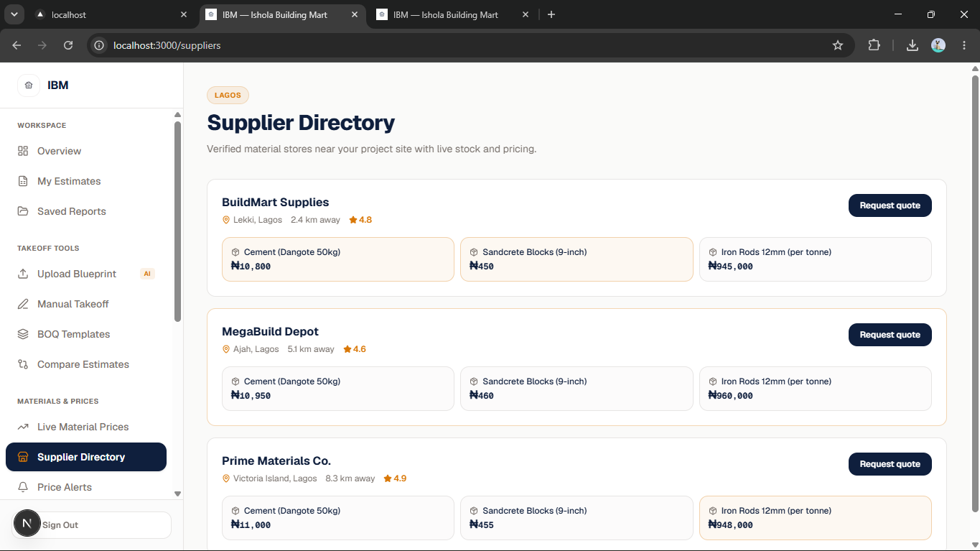The width and height of the screenshot is (980, 551).
Task: Reload the page with the refresh icon
Action: pos(68,45)
